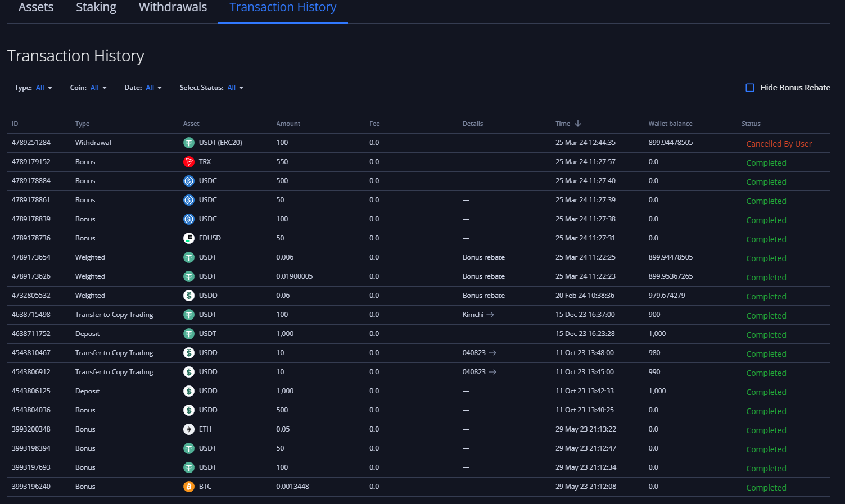Screen dimensions: 845x504
Task: Go to the Withdrawals tab
Action: (x=173, y=8)
